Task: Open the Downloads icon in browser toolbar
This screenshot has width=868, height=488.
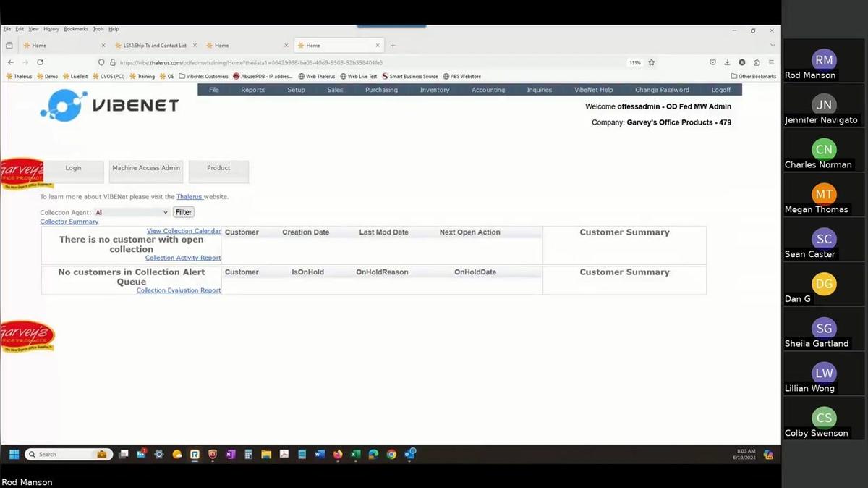Action: tap(726, 62)
